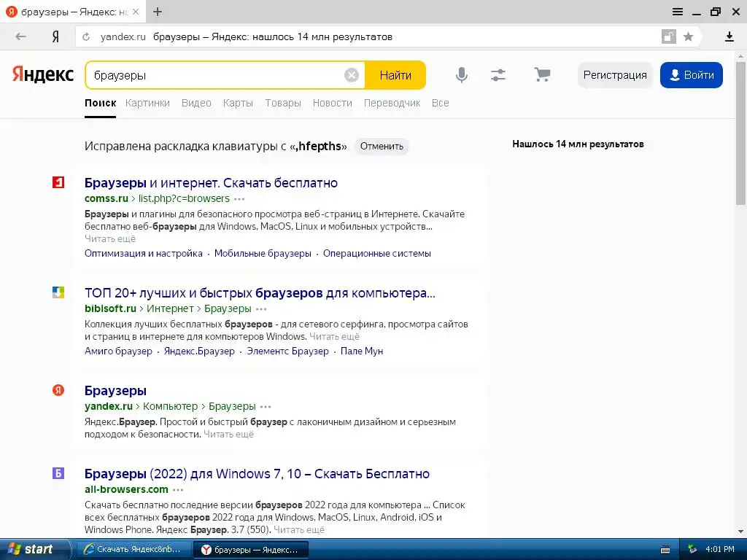Click the Регистрация button
Screen dimensions: 747x560
tap(615, 75)
